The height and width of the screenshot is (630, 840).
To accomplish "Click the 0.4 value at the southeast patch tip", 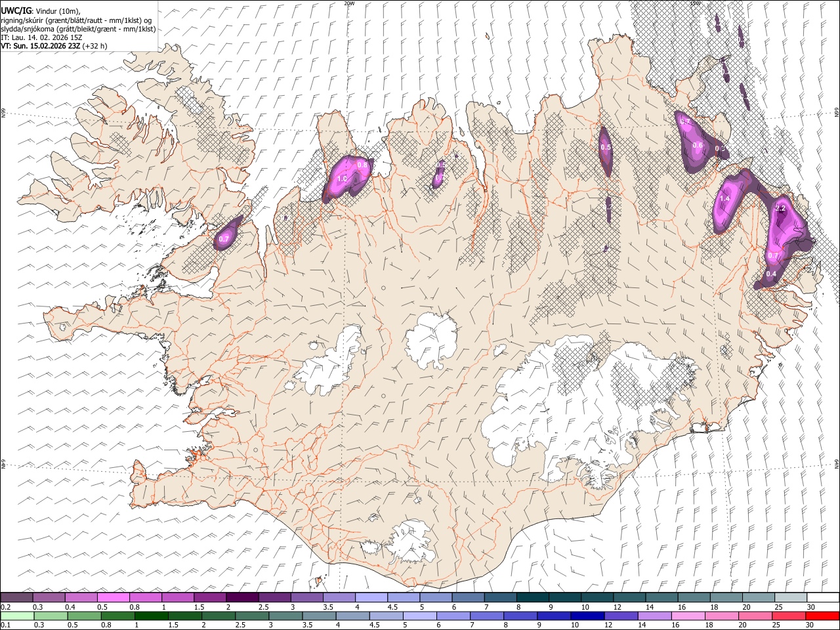I will pyautogui.click(x=771, y=274).
